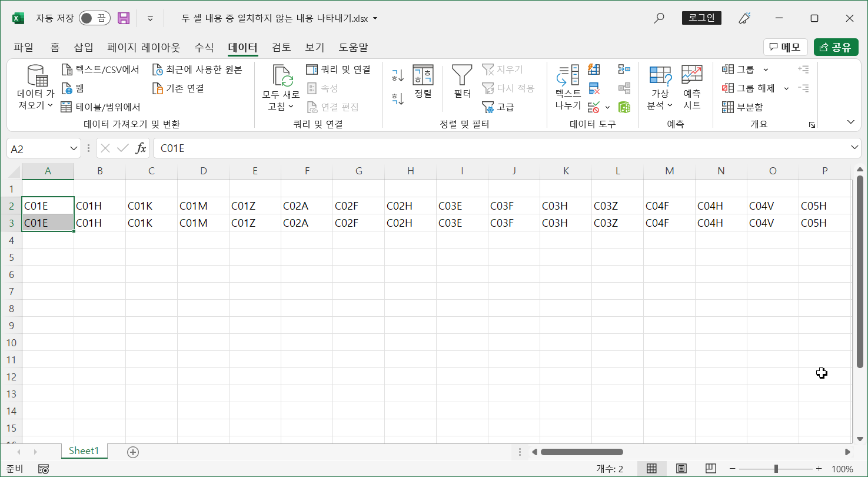
Task: Click the pen and sparkle icon beside 로그인
Action: tap(744, 18)
